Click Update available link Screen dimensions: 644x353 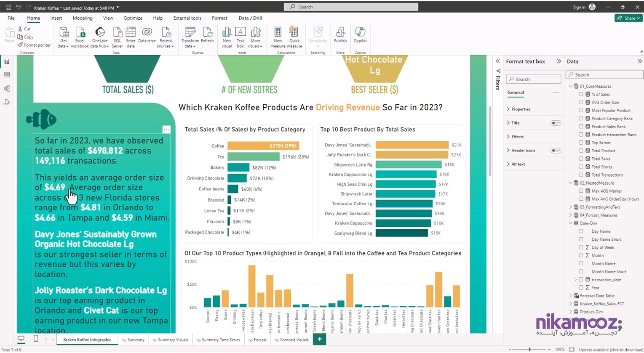click(611, 350)
